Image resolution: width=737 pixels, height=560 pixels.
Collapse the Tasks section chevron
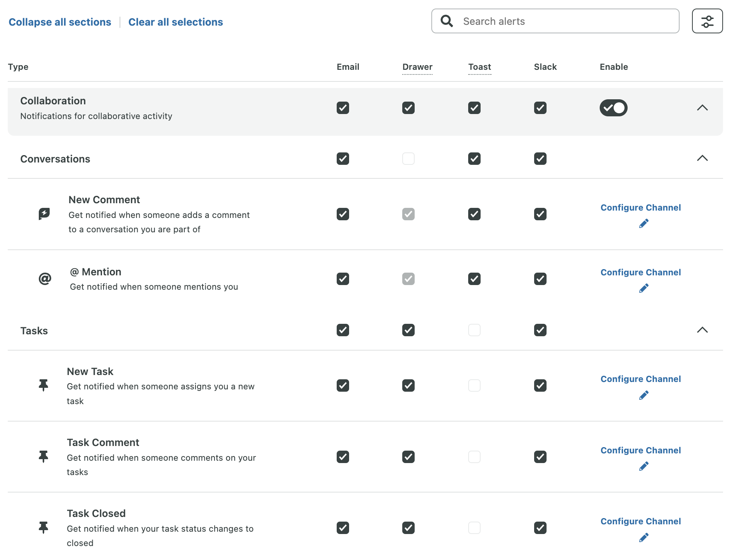pos(702,330)
